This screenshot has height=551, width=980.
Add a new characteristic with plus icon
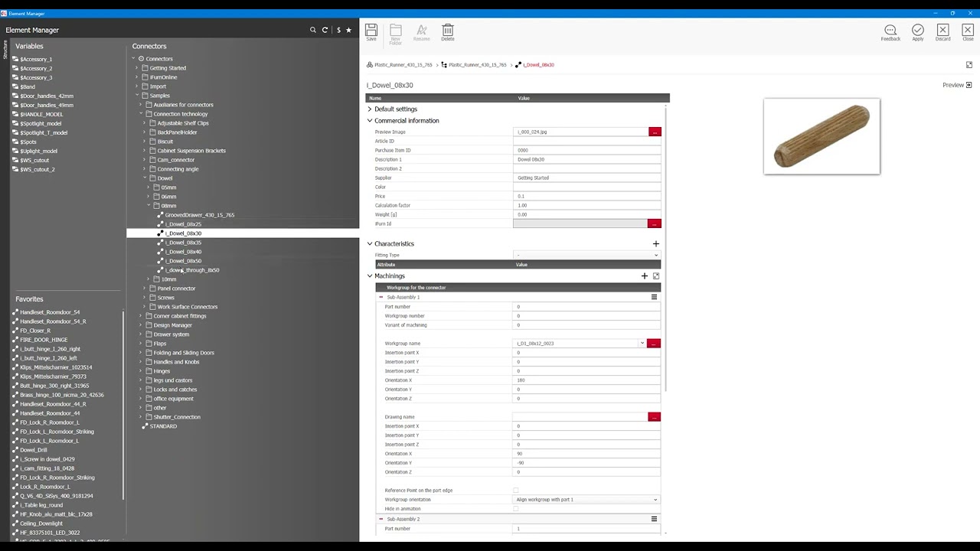click(655, 243)
